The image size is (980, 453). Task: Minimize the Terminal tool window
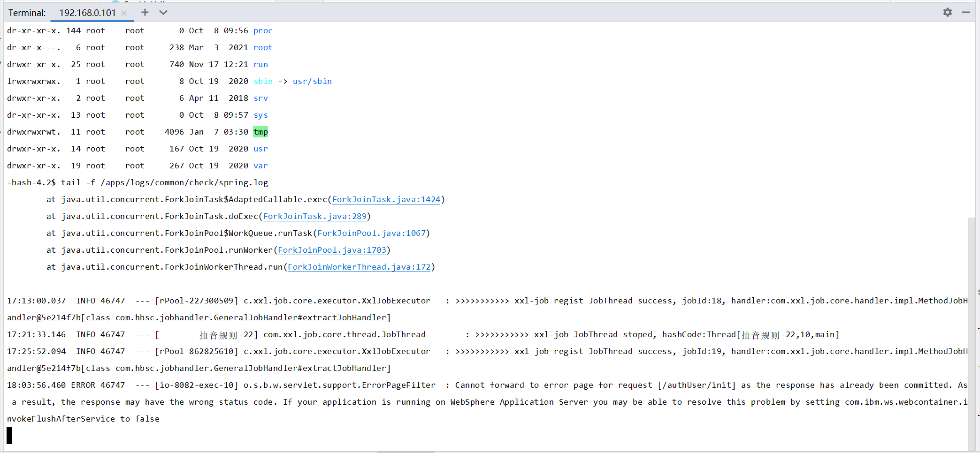965,12
